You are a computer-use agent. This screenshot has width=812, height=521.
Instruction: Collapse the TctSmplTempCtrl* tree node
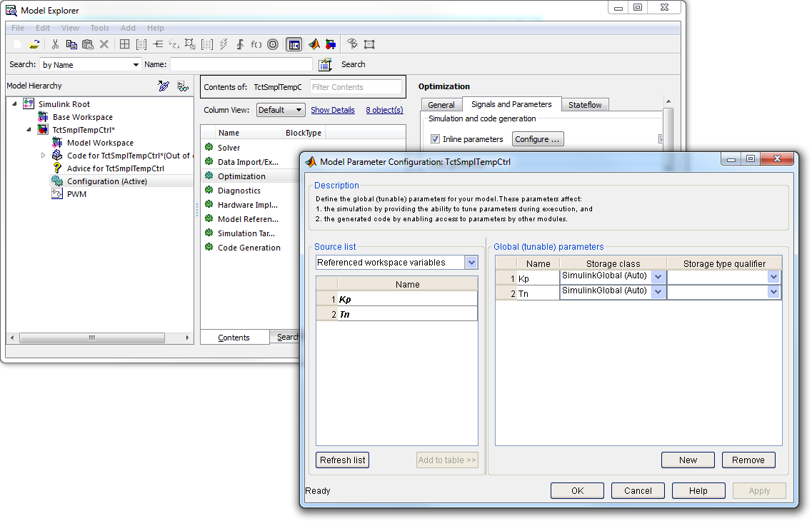pyautogui.click(x=29, y=130)
